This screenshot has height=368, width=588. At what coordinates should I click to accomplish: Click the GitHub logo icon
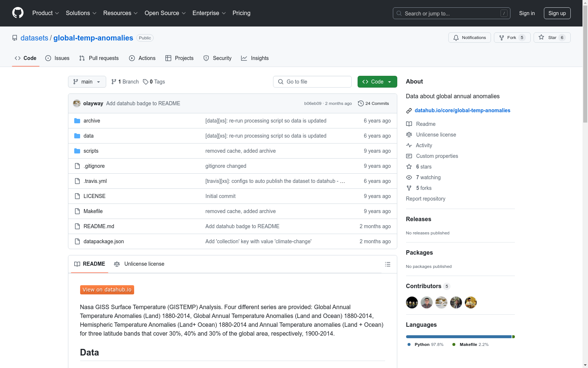[18, 13]
